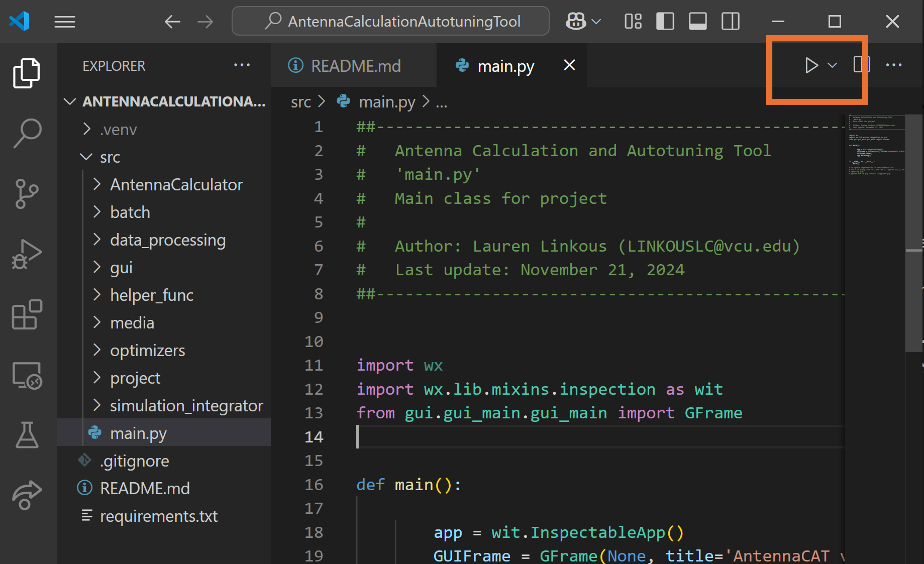Click the editor vertical scrollbar

(x=914, y=232)
